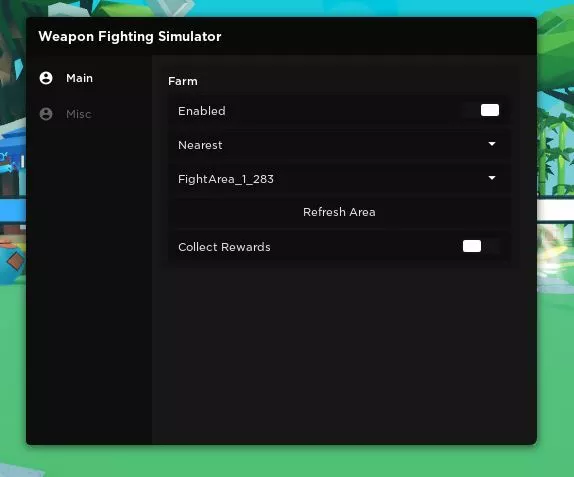Click the empty sidebar area below Misc
Image resolution: width=574 pixels, height=477 pixels.
coord(89,282)
